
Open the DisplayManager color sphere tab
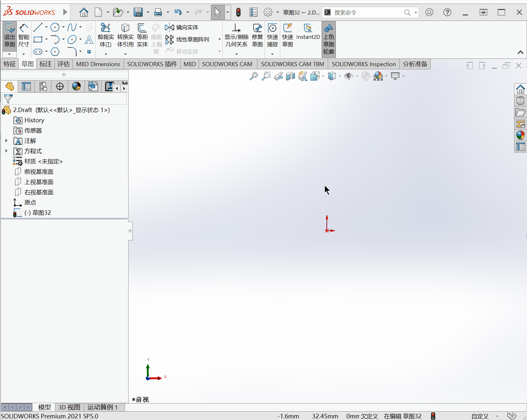coord(76,86)
